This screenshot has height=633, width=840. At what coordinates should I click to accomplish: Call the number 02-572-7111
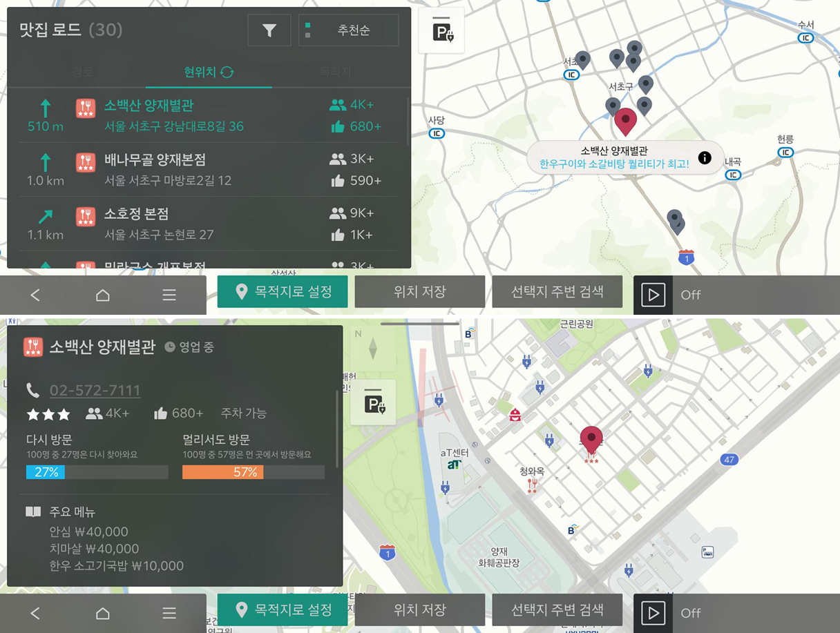95,391
